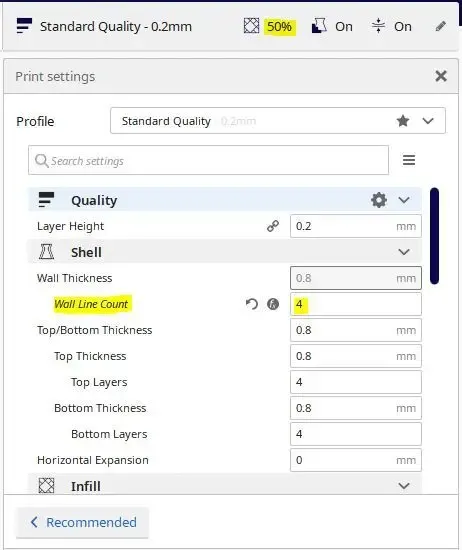Switch back to Recommended settings
This screenshot has width=462, height=550.
coord(82,522)
